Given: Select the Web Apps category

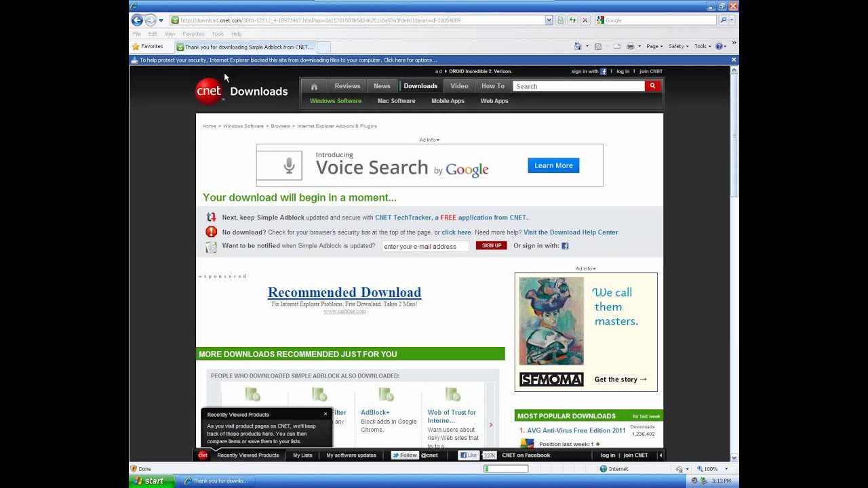Looking at the screenshot, I should [494, 101].
